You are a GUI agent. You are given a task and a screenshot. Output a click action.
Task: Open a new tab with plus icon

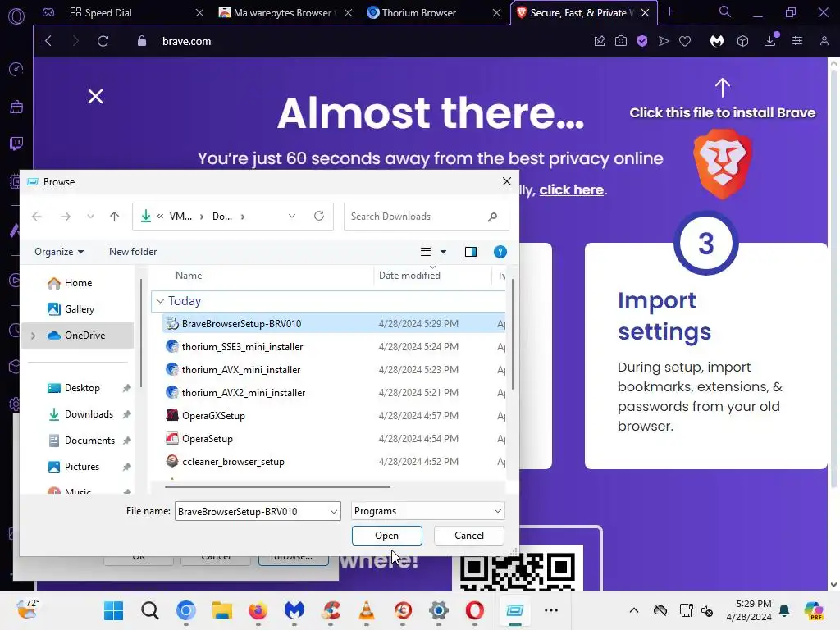pos(669,11)
